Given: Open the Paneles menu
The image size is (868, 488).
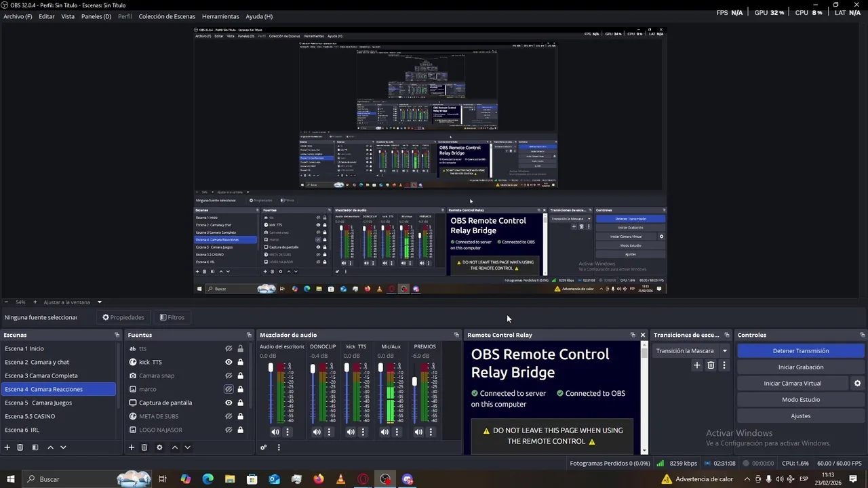Looking at the screenshot, I should 96,16.
